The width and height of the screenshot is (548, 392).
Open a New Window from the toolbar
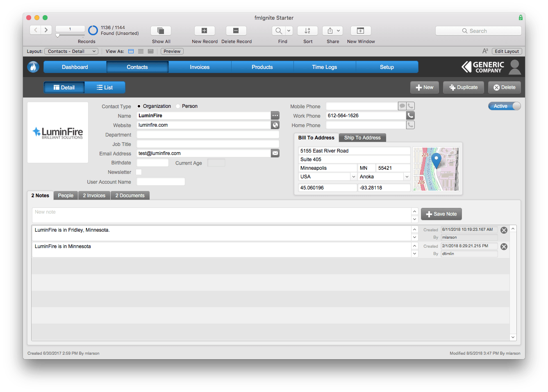pos(361,31)
